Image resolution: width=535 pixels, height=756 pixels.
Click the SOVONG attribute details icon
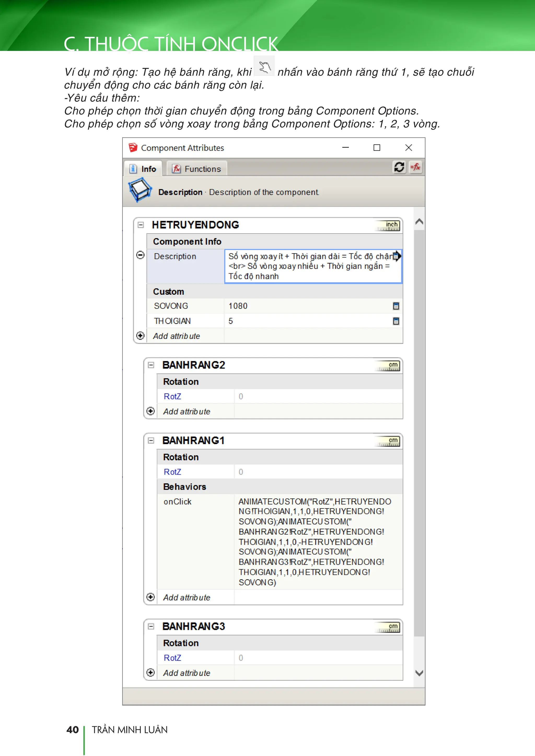point(396,306)
